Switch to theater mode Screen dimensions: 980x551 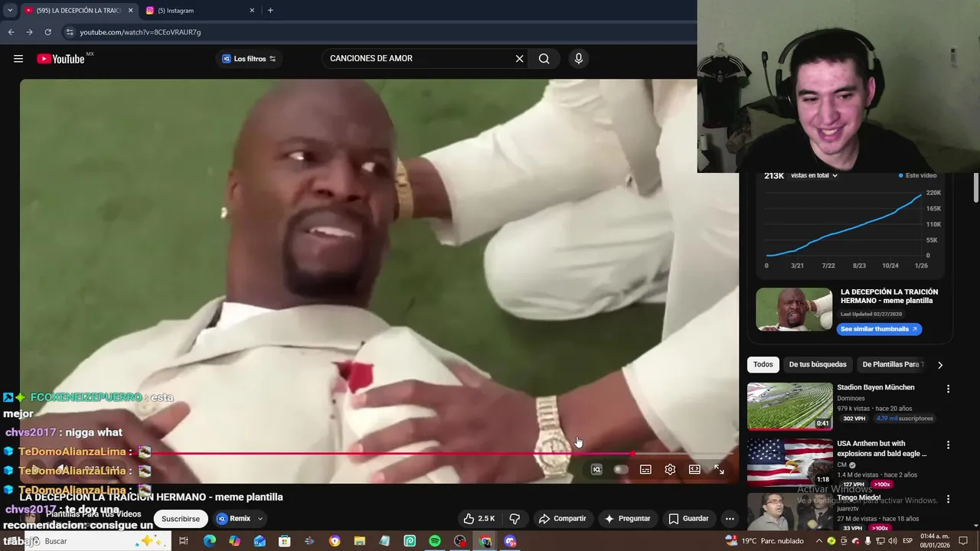pyautogui.click(x=694, y=469)
